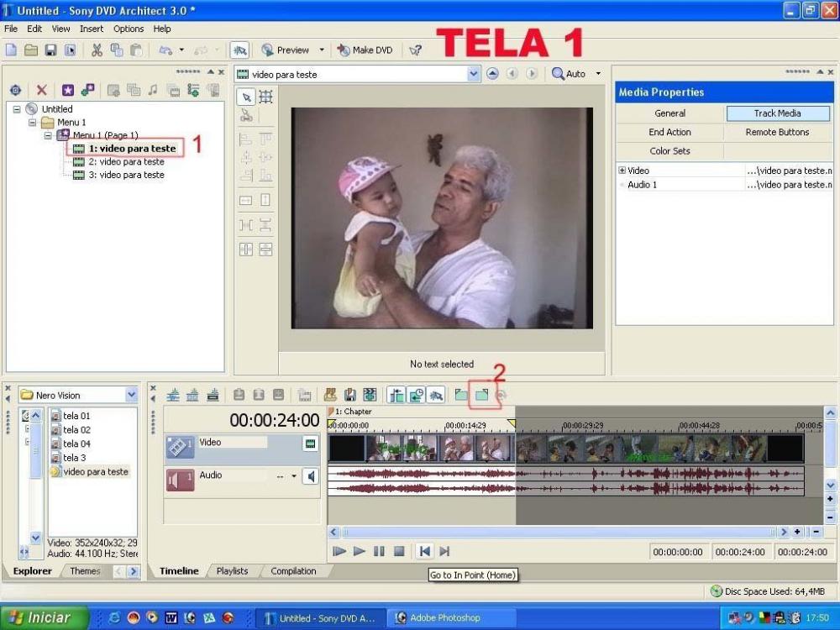Click the magnifier zoom icon beside Auto
Screen dimensions: 840x630
pos(558,74)
